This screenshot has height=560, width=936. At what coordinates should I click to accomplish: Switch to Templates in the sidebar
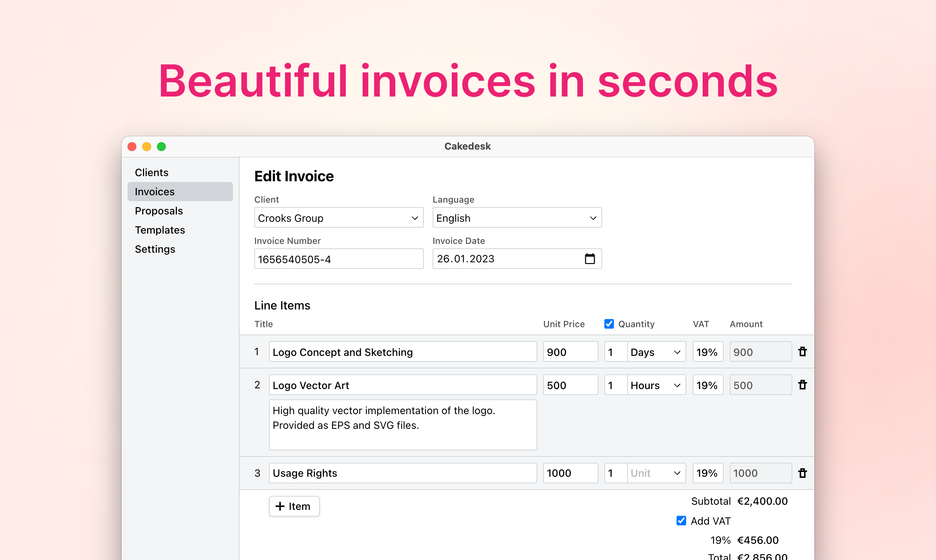click(x=160, y=230)
